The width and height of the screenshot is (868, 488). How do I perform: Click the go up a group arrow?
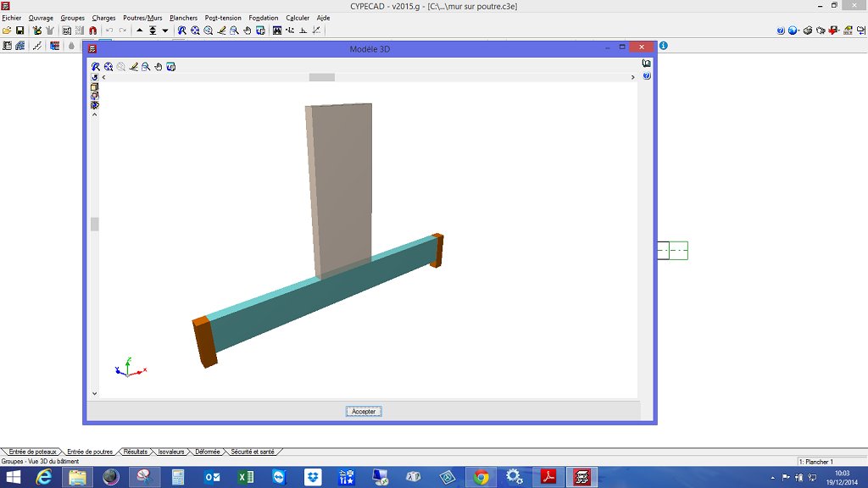[140, 30]
